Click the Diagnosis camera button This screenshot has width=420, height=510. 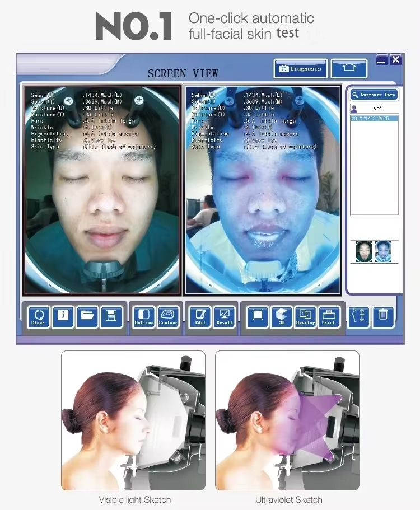pos(301,69)
